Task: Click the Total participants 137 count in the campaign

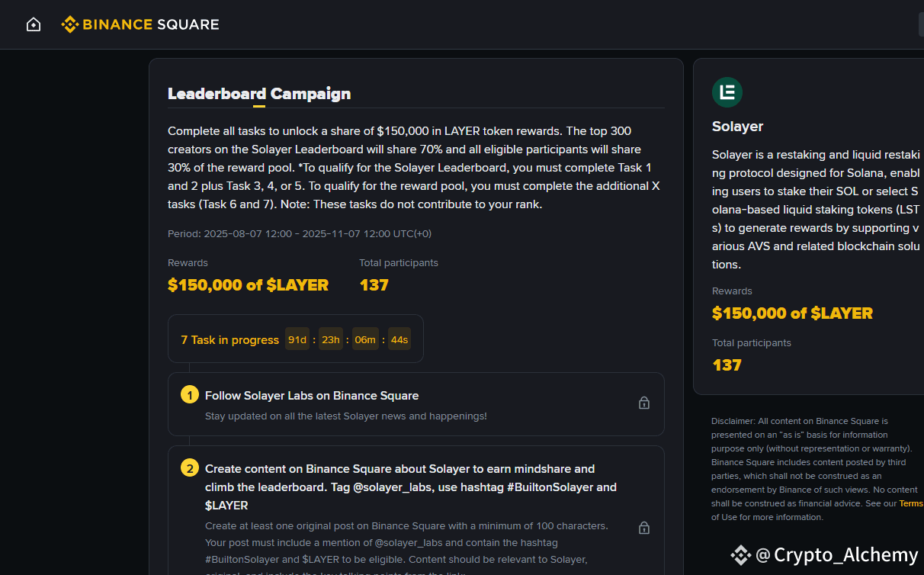Action: (x=374, y=285)
